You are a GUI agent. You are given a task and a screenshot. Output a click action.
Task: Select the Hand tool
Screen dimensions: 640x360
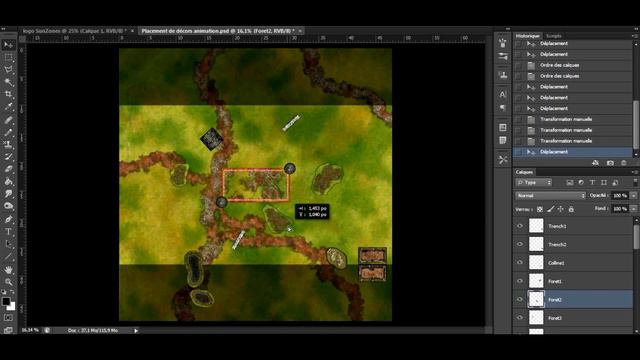click(8, 270)
